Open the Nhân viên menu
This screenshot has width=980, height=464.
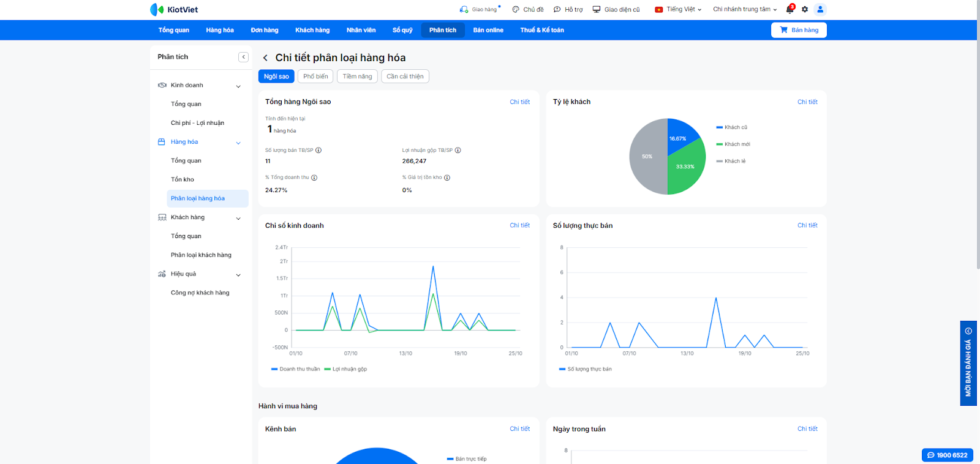coord(361,30)
